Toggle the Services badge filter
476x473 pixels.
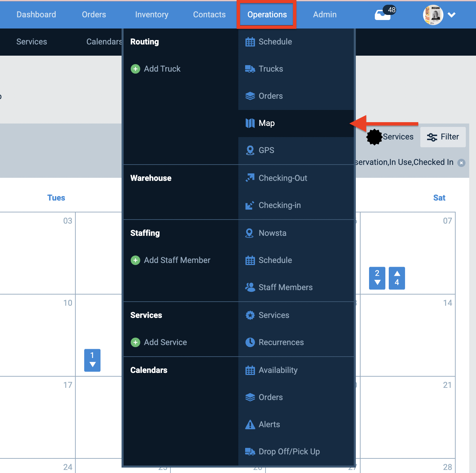(x=374, y=137)
